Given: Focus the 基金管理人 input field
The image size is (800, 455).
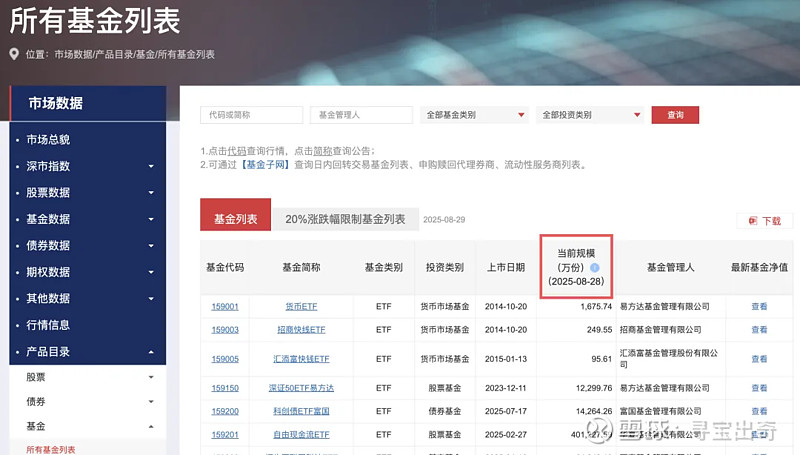Looking at the screenshot, I should [361, 115].
